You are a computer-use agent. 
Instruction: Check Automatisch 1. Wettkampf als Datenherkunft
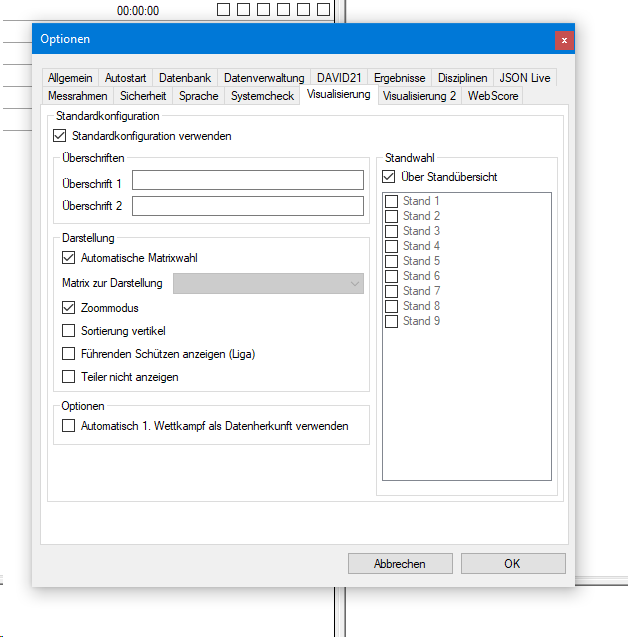point(69,426)
